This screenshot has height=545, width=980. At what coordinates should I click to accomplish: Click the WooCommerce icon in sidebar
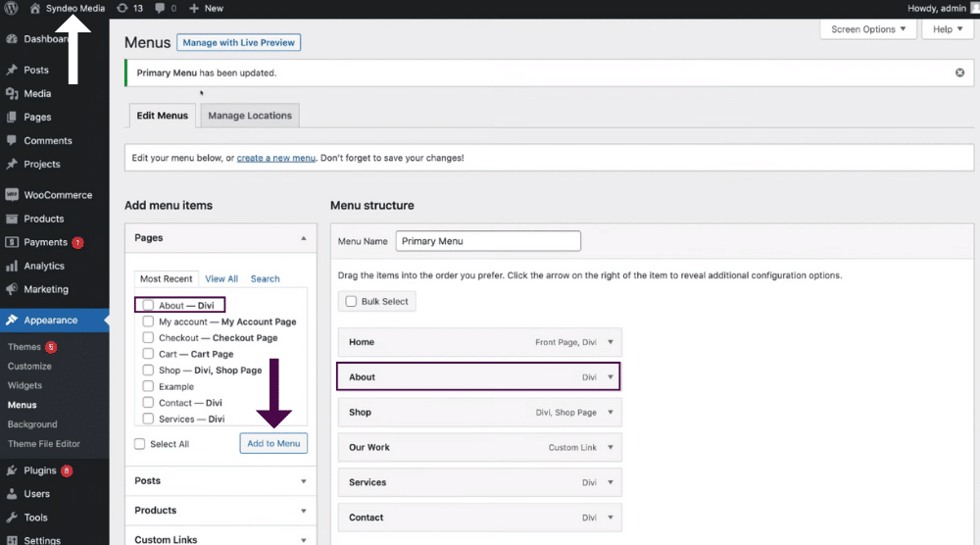[12, 195]
